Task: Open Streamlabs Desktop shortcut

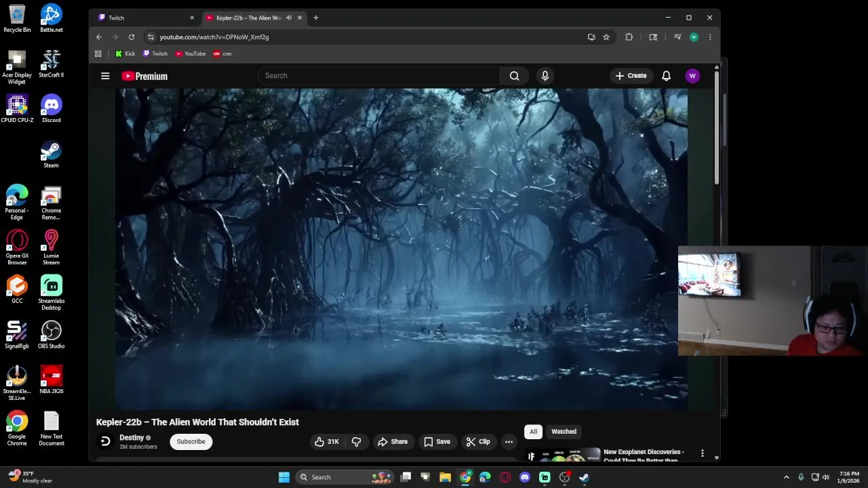Action: 51,293
